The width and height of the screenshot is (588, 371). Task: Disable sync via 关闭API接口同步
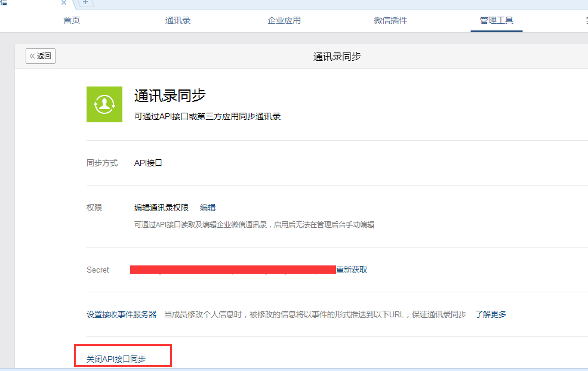point(116,359)
